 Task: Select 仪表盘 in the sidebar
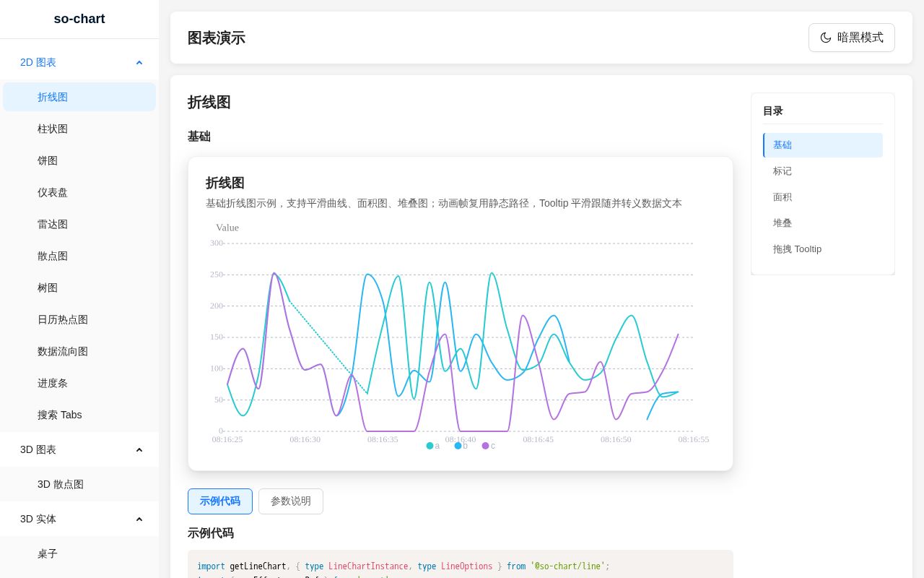[79, 192]
